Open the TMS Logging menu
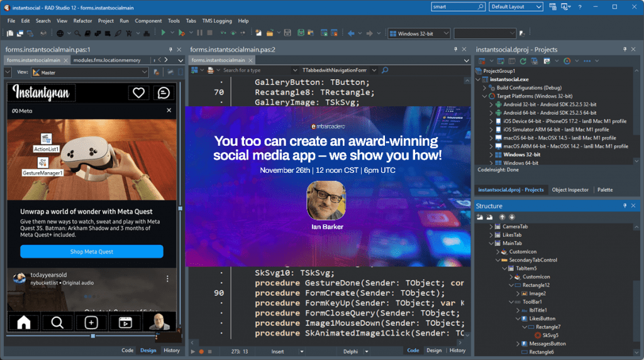 pos(217,21)
